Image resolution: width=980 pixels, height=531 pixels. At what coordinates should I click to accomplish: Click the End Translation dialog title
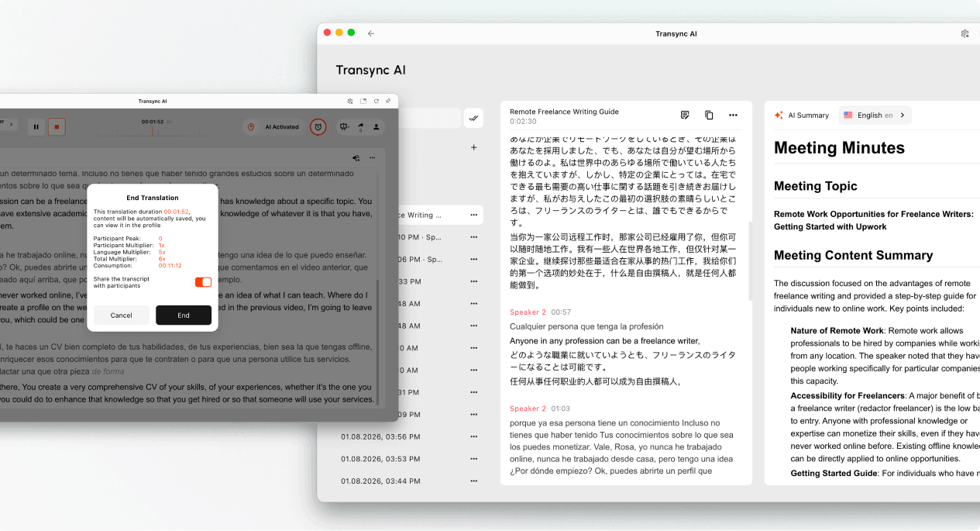tap(153, 198)
